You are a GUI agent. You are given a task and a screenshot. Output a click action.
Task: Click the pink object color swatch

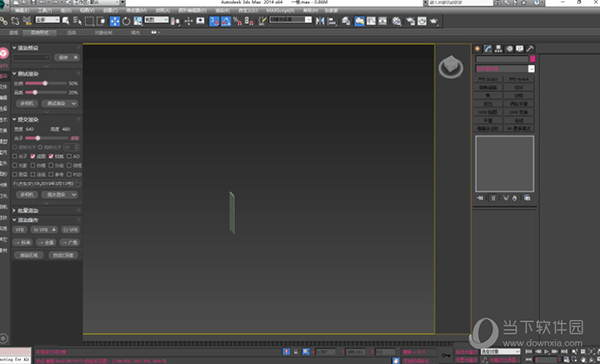click(x=532, y=59)
